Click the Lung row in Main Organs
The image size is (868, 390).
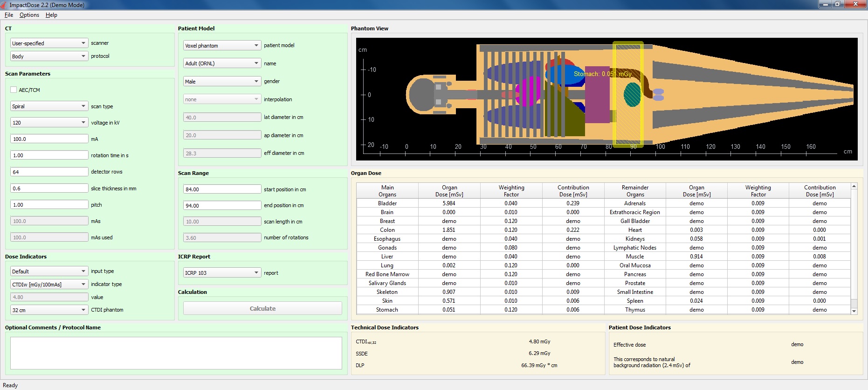387,265
